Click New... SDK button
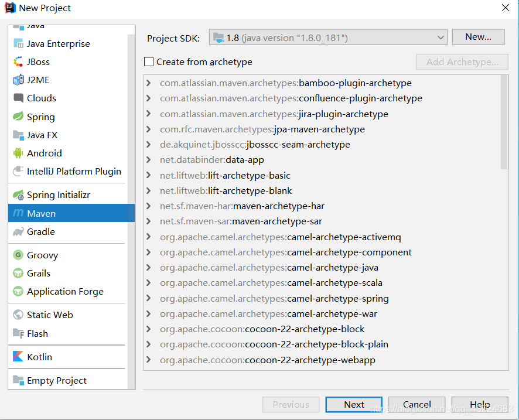 pyautogui.click(x=478, y=37)
